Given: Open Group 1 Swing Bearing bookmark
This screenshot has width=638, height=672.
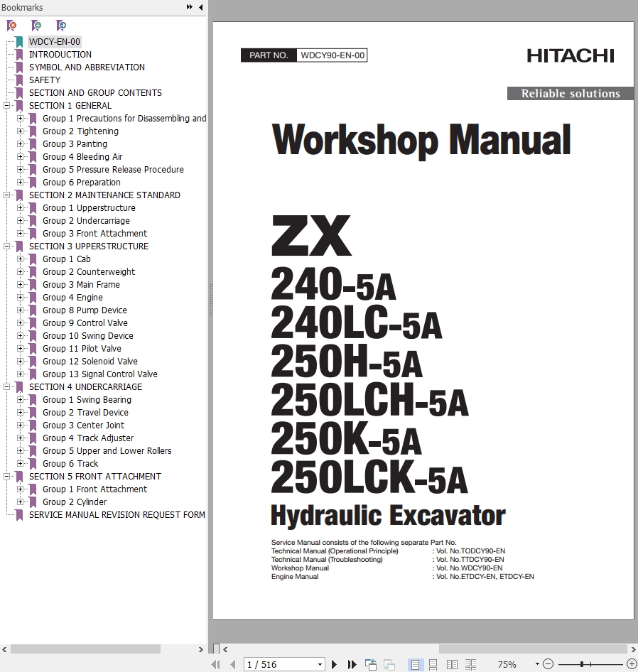Looking at the screenshot, I should coord(87,399).
